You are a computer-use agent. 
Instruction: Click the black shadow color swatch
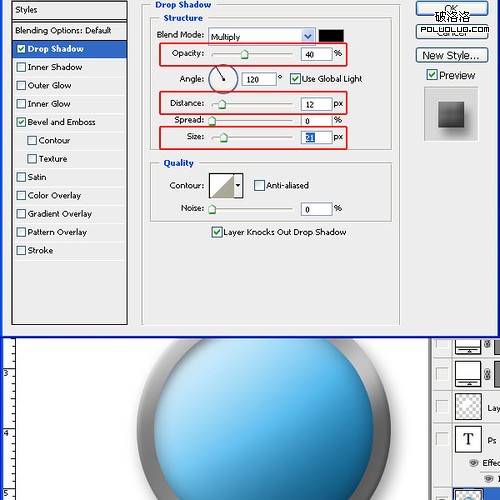pos(331,36)
